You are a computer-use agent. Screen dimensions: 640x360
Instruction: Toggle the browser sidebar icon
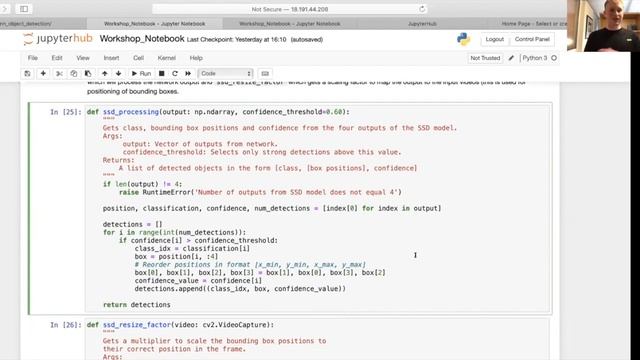point(24,9)
